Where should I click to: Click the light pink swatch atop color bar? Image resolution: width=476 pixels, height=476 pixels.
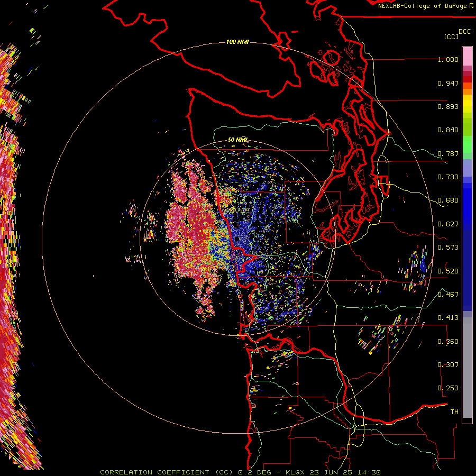467,56
